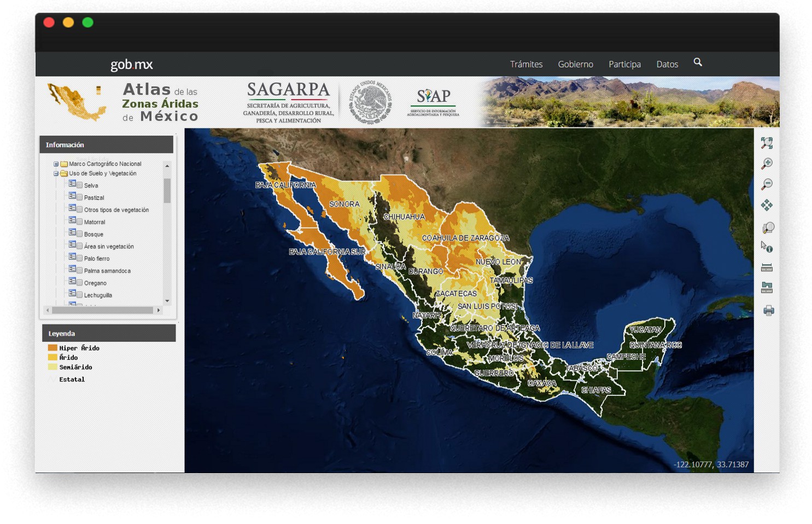Collapse the Uso de Suelo y Vegetación folder
This screenshot has height=524, width=812.
point(56,173)
